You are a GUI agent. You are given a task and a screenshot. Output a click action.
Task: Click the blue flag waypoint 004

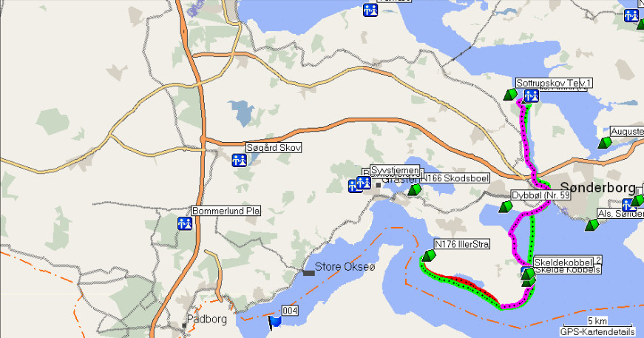(275, 322)
